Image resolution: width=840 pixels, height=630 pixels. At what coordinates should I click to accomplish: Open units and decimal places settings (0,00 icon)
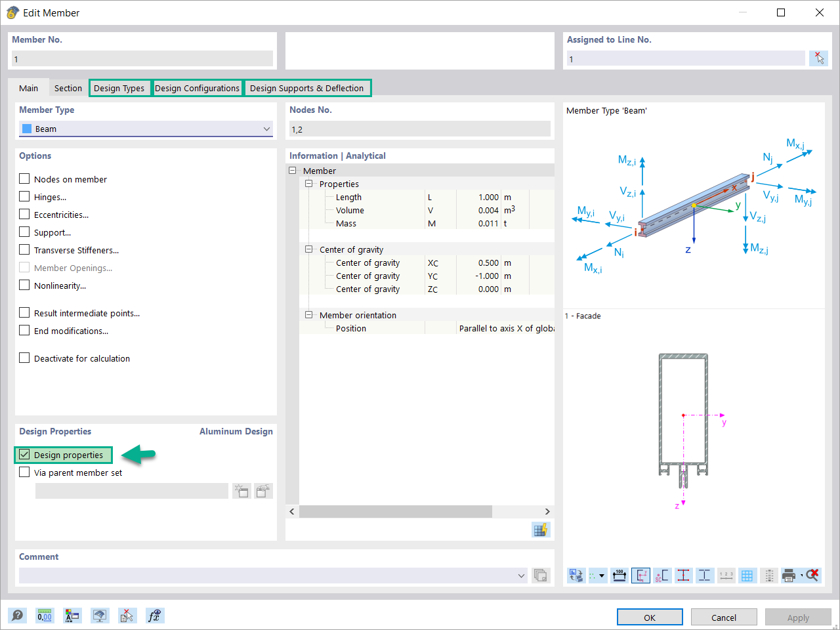tap(45, 616)
